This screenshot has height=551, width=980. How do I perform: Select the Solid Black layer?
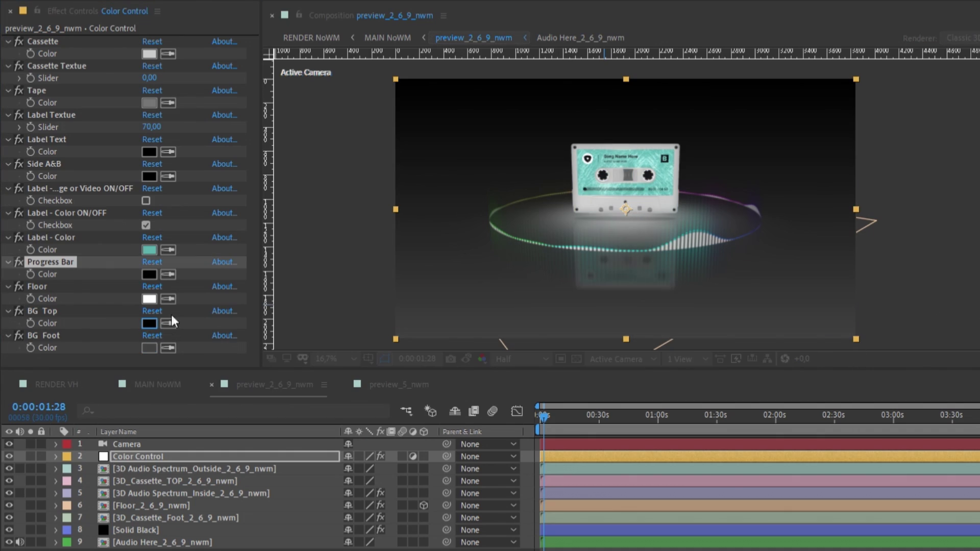pyautogui.click(x=136, y=530)
